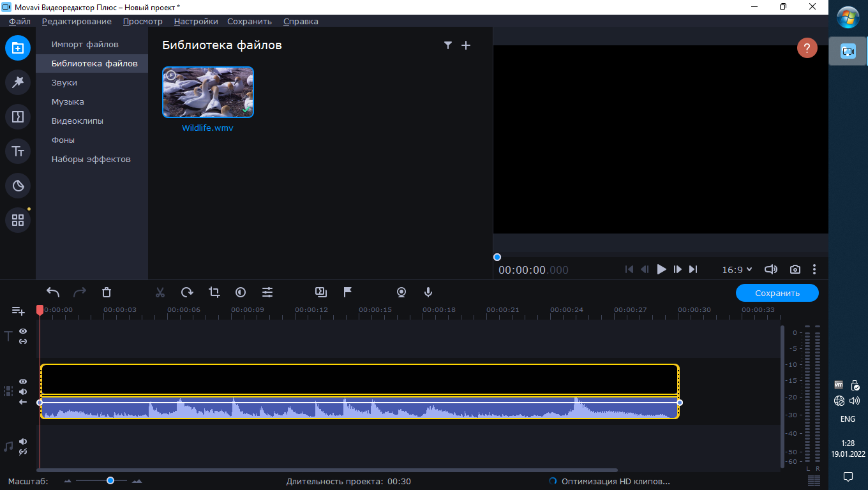Hide the video track with eye icon

(x=23, y=382)
